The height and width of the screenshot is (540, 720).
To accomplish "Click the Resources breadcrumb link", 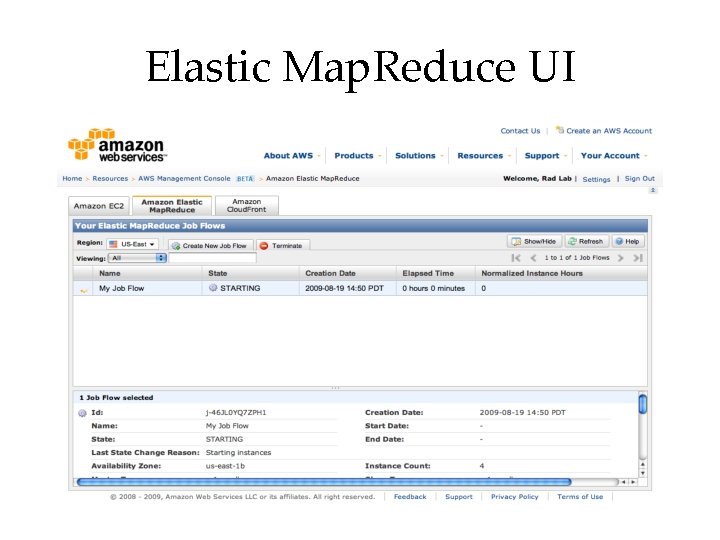I will point(110,178).
